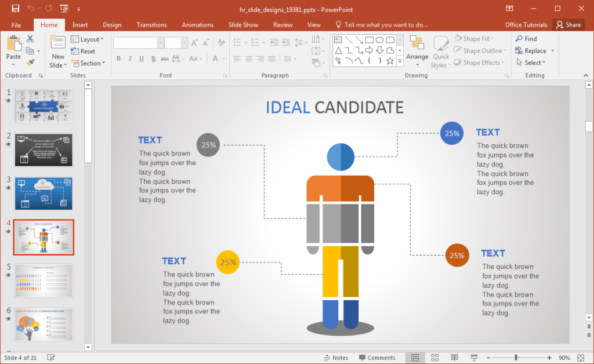This screenshot has width=594, height=364.
Task: Select slide 5 thumbnail
Action: [44, 281]
